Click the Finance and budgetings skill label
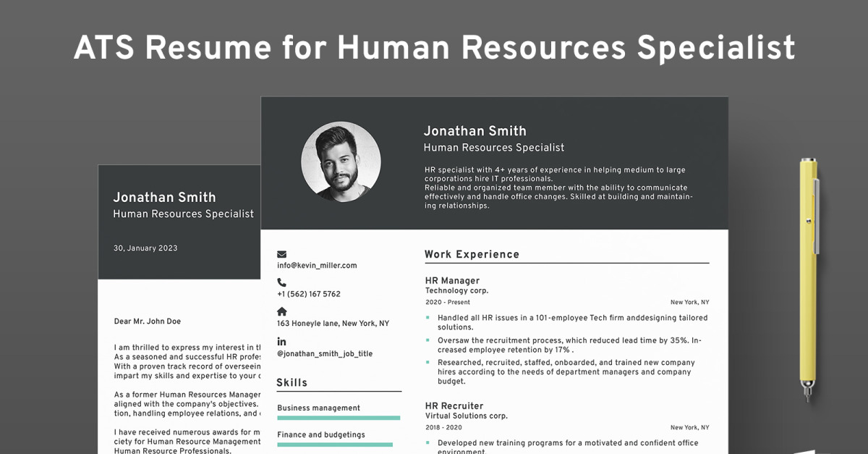 click(321, 435)
